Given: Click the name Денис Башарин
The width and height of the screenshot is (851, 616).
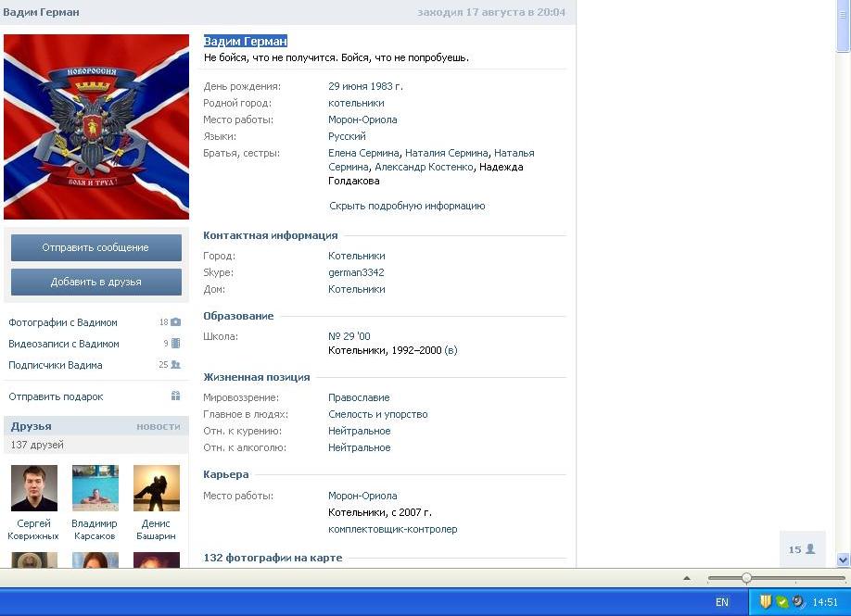Looking at the screenshot, I should (156, 530).
